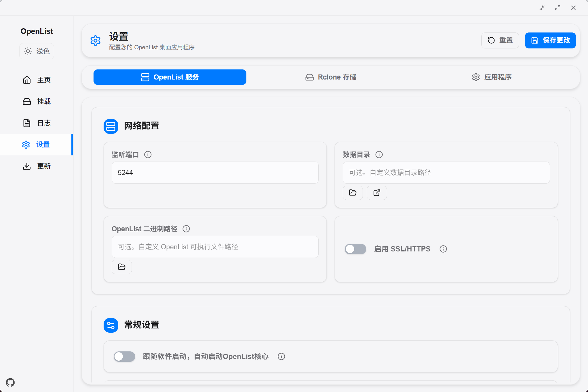
Task: Click the GitHub icon in sidebar
Action: tap(10, 382)
